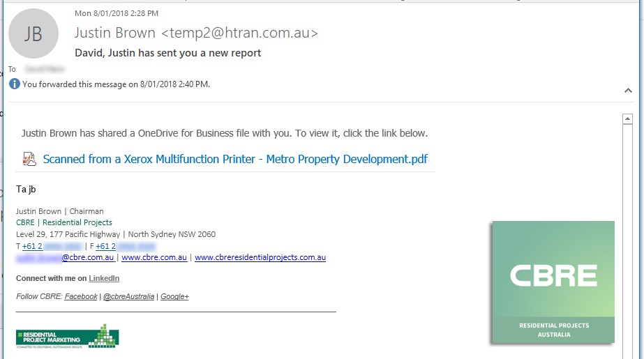This screenshot has height=359, width=644.
Task: Open the www.cbre.com.au link
Action: pyautogui.click(x=154, y=257)
